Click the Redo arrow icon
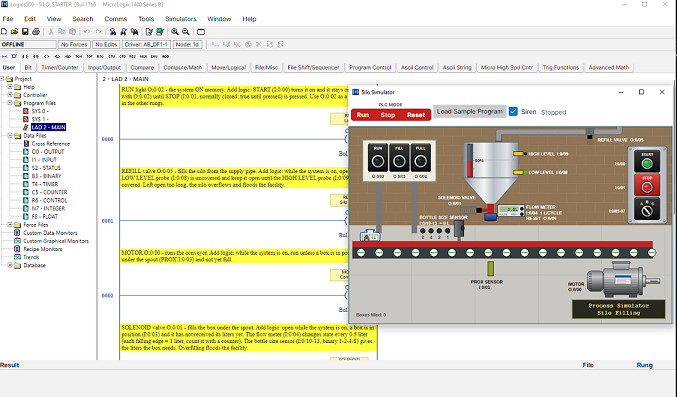This screenshot has width=677, height=397. [98, 32]
